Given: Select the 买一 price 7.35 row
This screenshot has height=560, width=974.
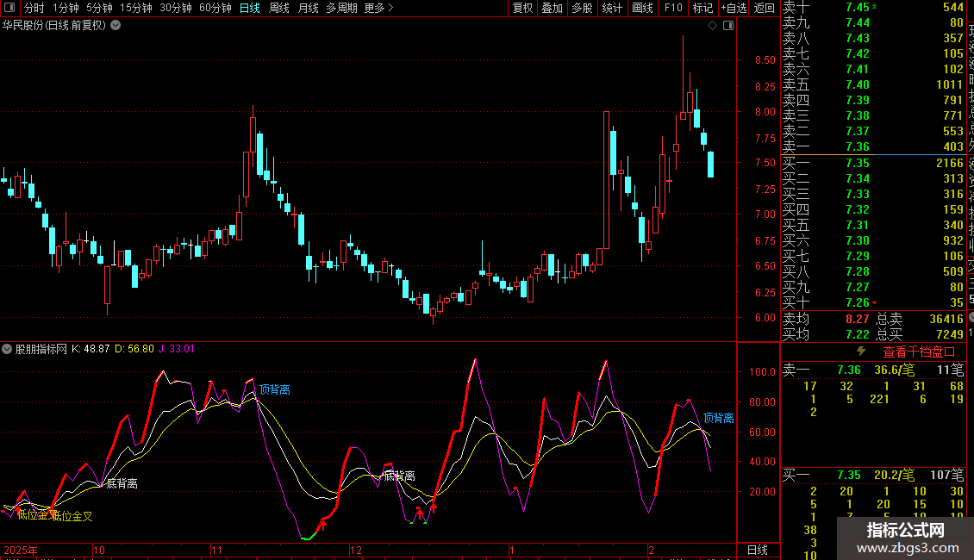Looking at the screenshot, I should pos(873,164).
